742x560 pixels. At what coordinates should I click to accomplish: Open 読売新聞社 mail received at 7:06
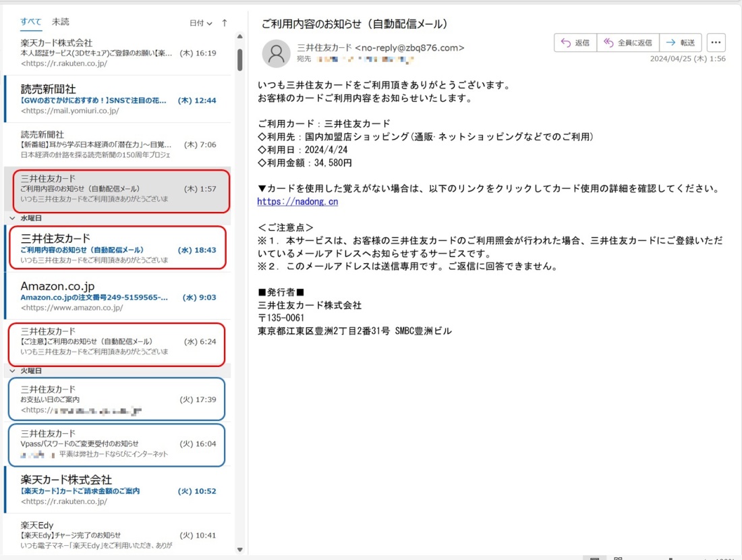click(x=117, y=144)
